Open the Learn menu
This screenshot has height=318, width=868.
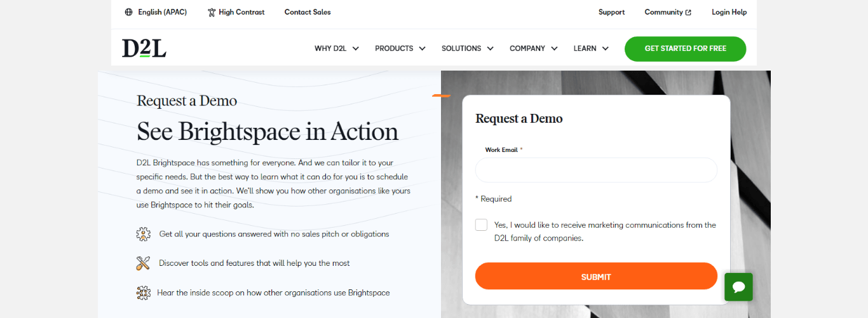pos(591,48)
